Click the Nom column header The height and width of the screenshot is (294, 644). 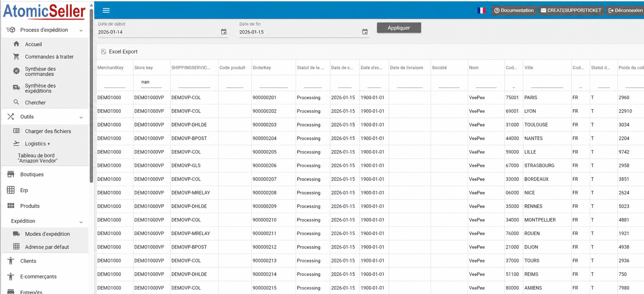click(474, 68)
